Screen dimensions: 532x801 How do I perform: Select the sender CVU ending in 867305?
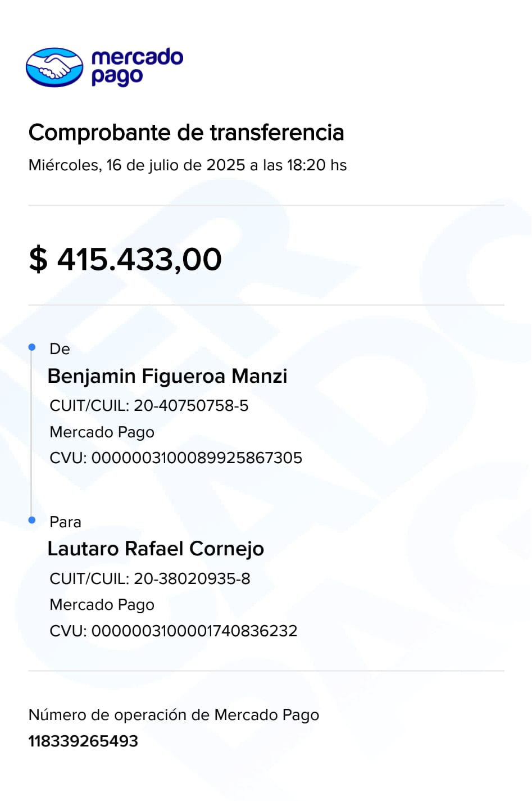[x=175, y=458]
